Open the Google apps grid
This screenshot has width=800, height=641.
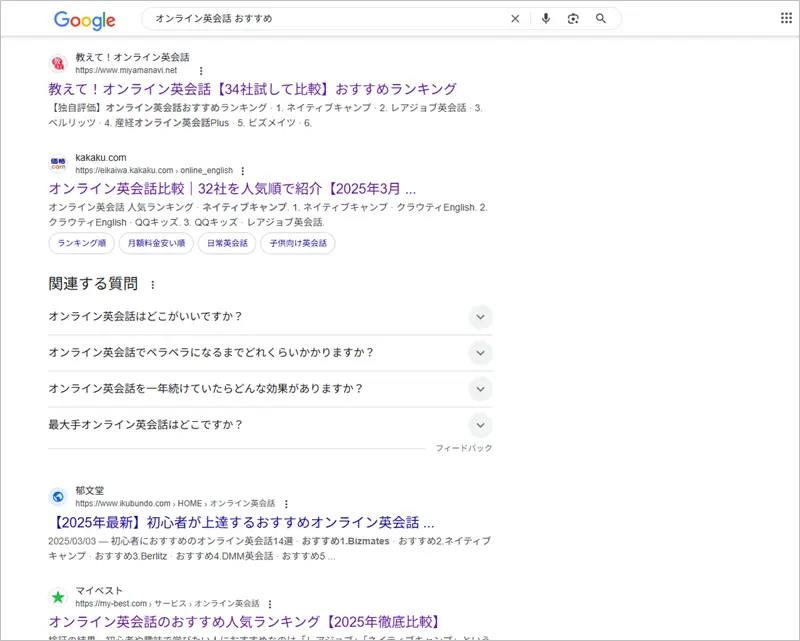[785, 18]
